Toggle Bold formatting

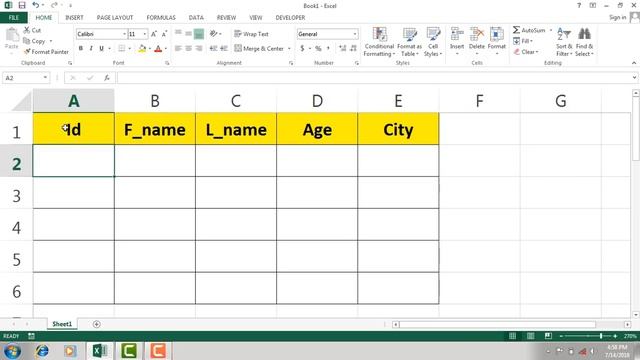point(81,48)
